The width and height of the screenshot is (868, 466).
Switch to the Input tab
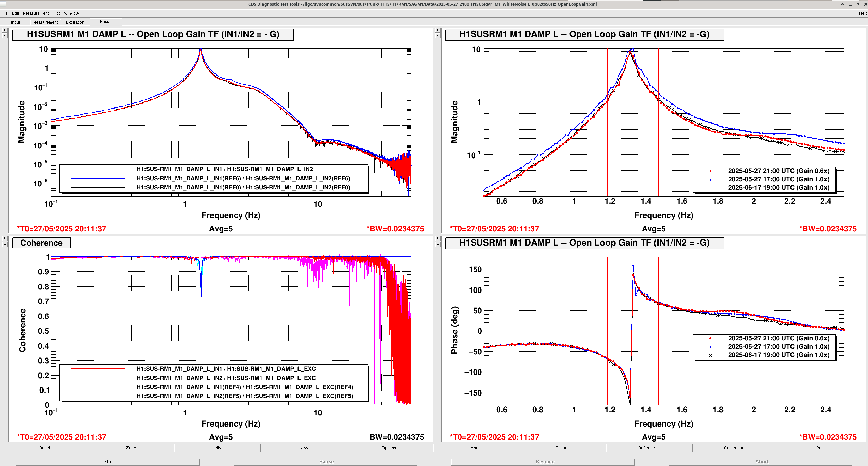15,22
